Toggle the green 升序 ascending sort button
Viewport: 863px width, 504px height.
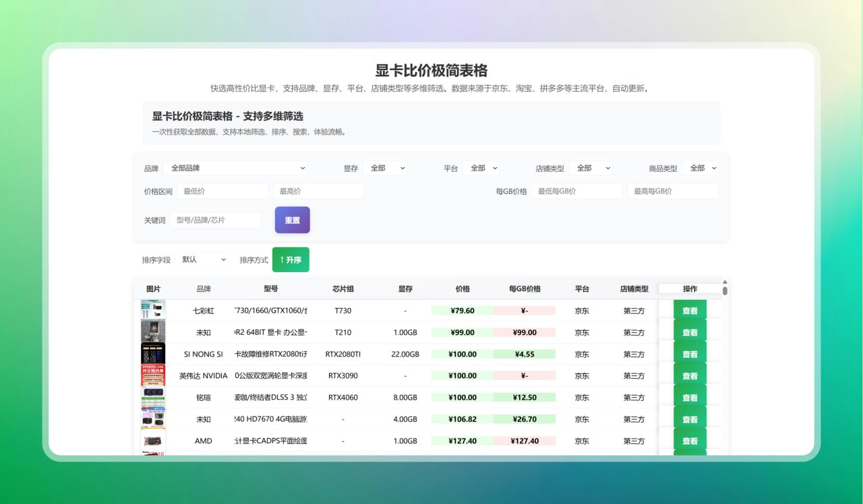pos(291,259)
